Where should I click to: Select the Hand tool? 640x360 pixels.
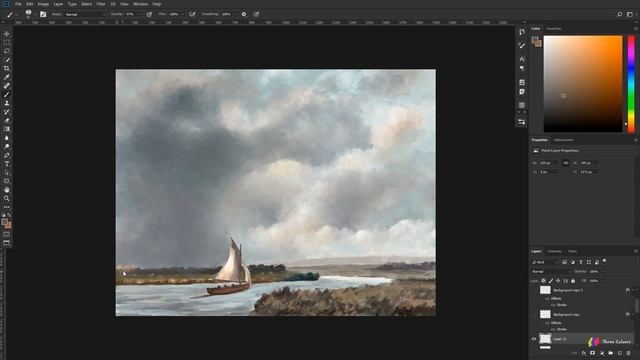pyautogui.click(x=7, y=190)
